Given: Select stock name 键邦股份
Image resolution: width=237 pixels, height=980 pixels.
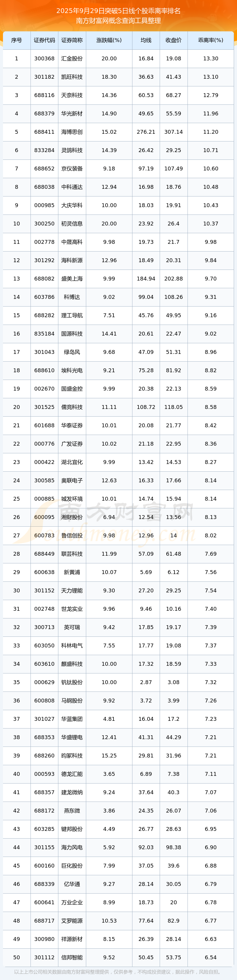Looking at the screenshot, I should (72, 829).
